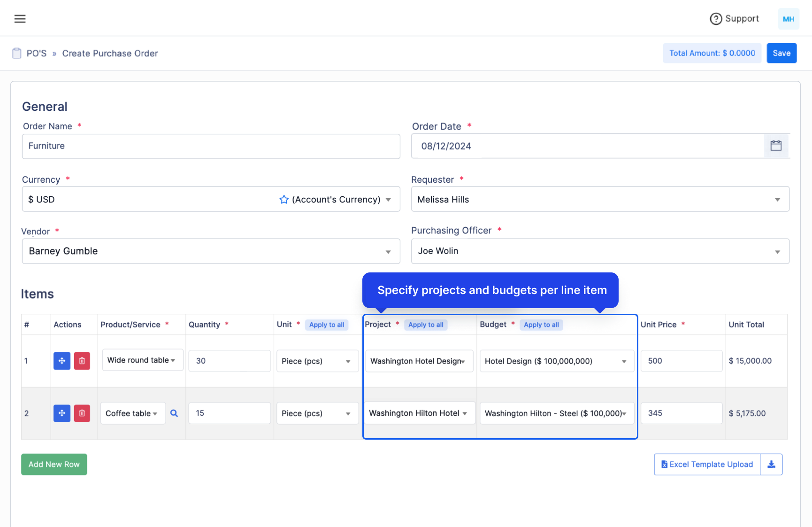Click the Total Amount display

point(712,53)
